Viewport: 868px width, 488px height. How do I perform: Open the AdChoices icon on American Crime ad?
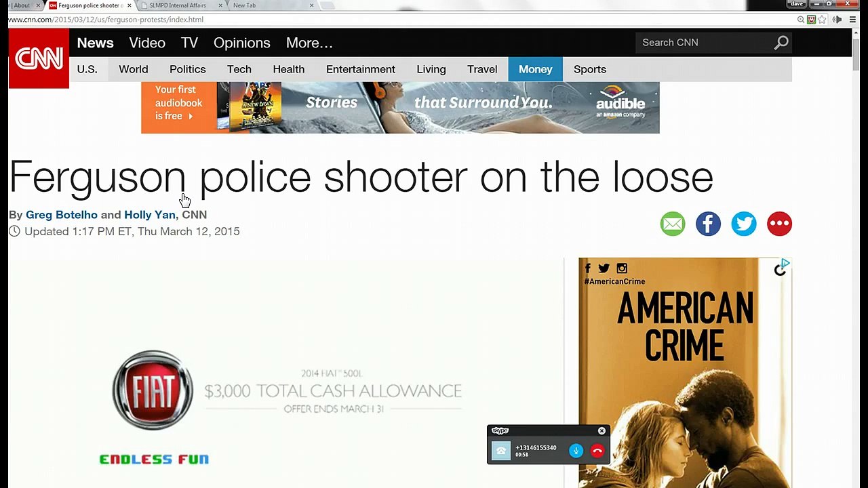pyautogui.click(x=785, y=264)
